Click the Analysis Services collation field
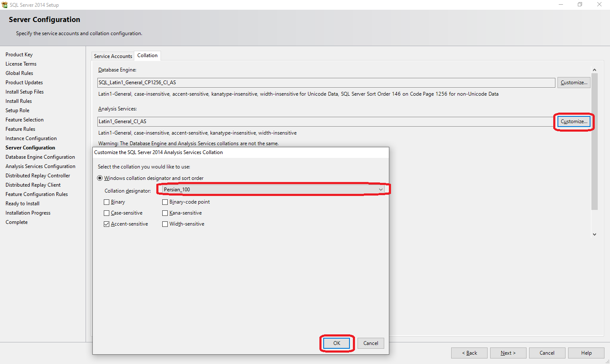Image resolution: width=610 pixels, height=364 pixels. click(326, 121)
